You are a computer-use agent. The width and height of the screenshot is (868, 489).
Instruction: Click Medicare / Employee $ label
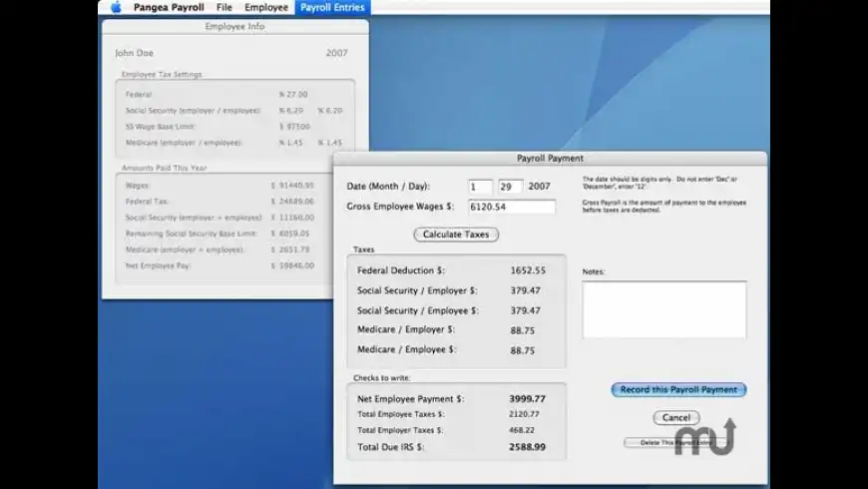pos(406,349)
